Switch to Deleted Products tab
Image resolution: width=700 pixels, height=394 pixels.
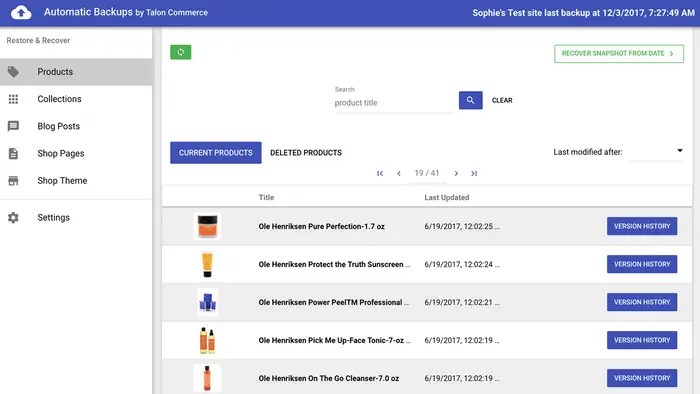click(x=306, y=153)
